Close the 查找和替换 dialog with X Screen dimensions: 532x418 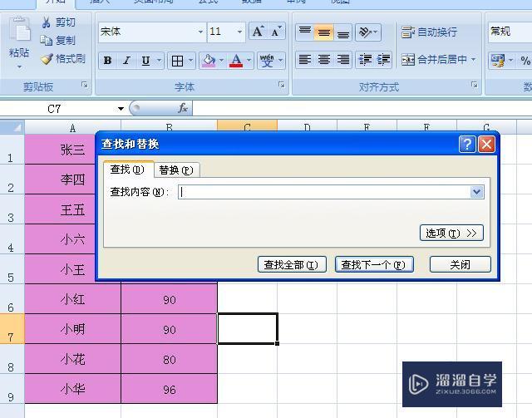tap(486, 145)
